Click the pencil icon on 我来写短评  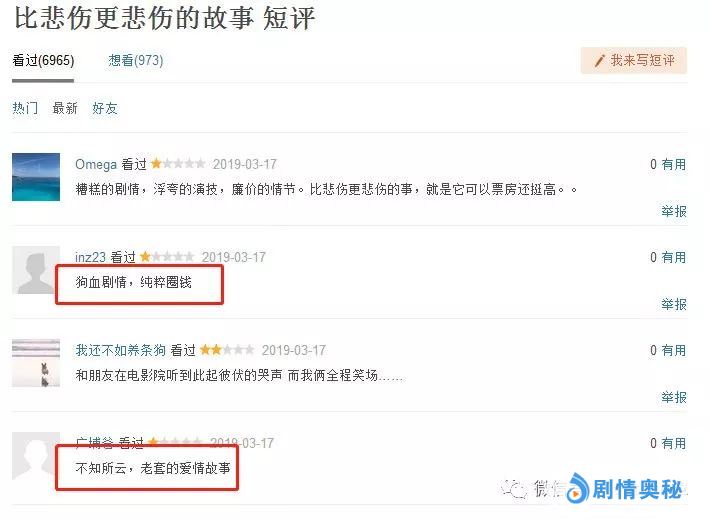600,60
